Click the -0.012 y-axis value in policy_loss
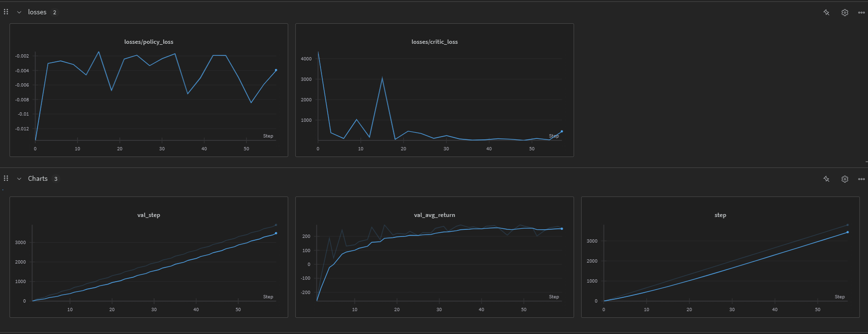 22,129
